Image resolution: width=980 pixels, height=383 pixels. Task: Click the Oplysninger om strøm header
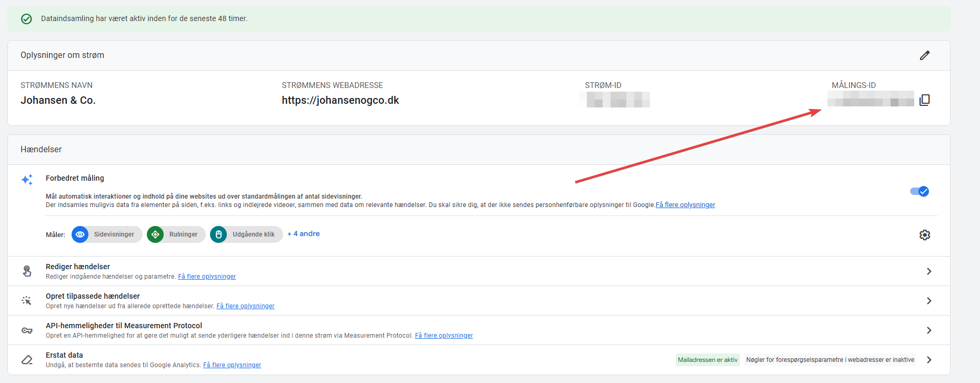[x=62, y=55]
